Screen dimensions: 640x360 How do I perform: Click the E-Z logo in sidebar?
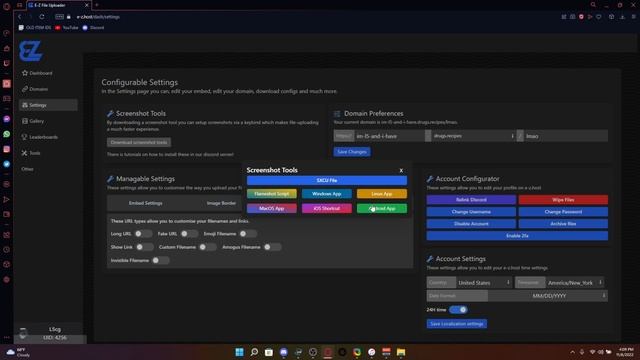tap(31, 51)
